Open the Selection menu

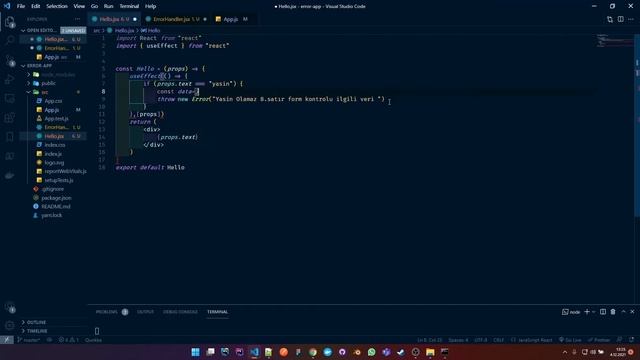pyautogui.click(x=57, y=6)
